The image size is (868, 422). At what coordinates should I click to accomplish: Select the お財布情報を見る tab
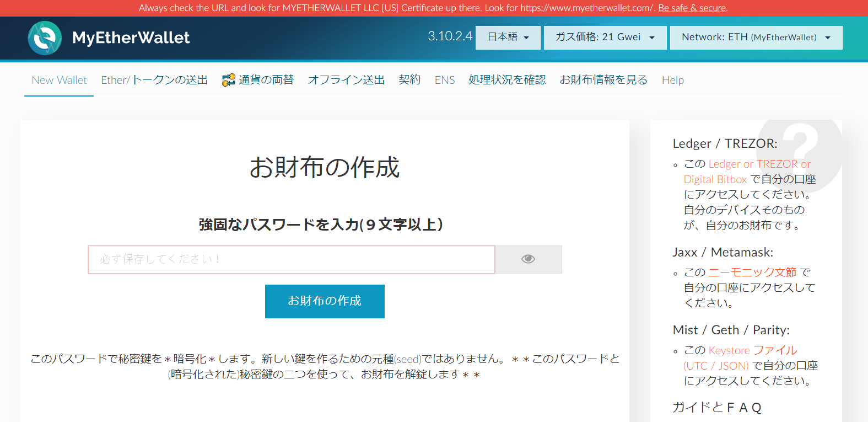603,81
